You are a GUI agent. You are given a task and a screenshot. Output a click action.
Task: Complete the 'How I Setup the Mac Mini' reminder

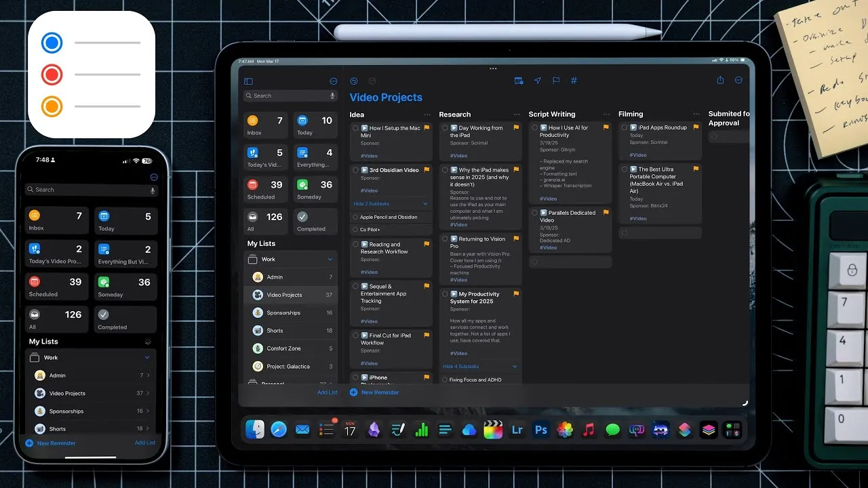(355, 128)
